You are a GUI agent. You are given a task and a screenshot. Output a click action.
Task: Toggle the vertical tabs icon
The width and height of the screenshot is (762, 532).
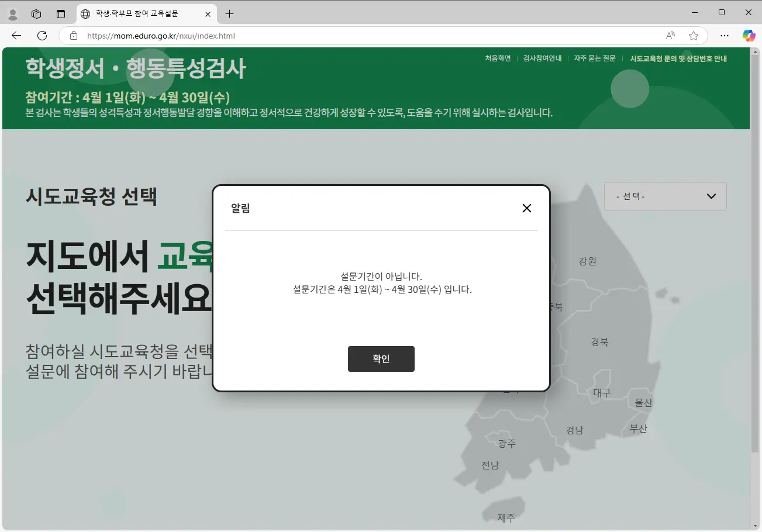pyautogui.click(x=61, y=13)
